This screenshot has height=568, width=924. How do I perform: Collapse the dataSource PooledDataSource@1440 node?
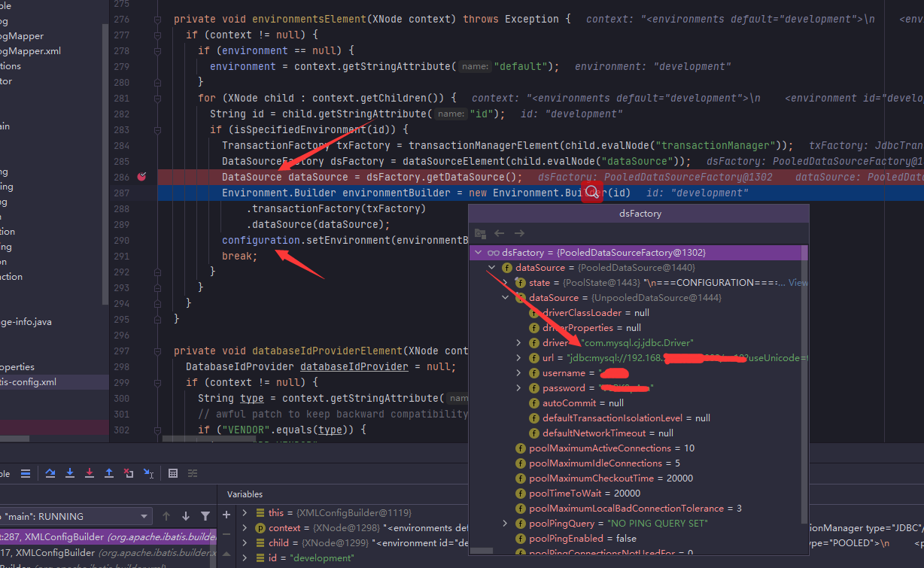tap(491, 268)
